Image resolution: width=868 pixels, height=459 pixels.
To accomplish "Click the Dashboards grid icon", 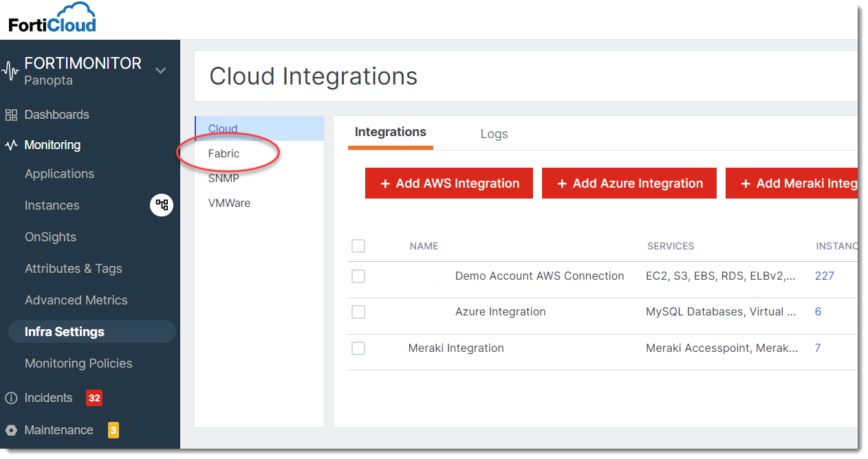I will click(11, 115).
